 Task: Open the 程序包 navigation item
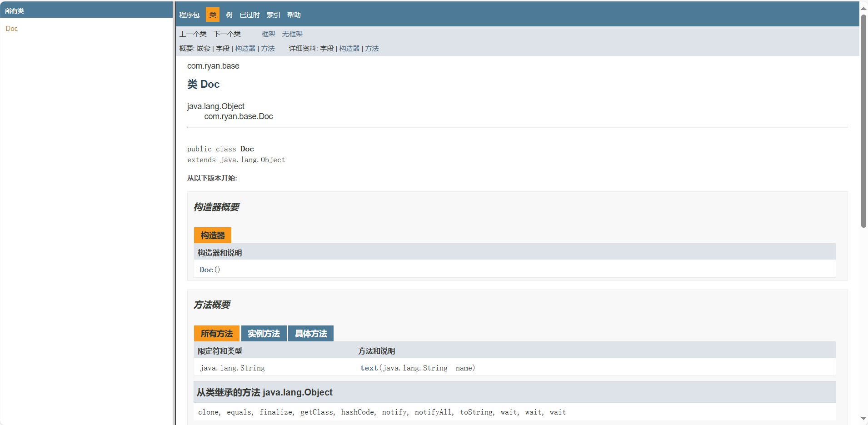[190, 15]
